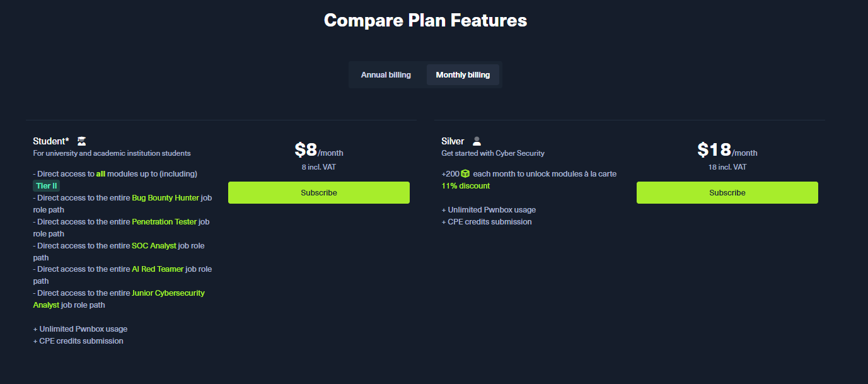Switch to Annual billing
This screenshot has width=868, height=384.
(x=386, y=75)
